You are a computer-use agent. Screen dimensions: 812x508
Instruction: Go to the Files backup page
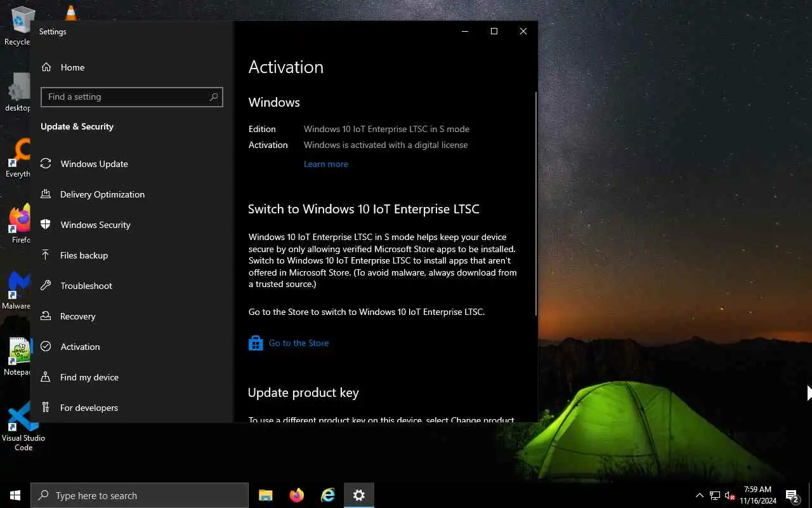coord(84,255)
